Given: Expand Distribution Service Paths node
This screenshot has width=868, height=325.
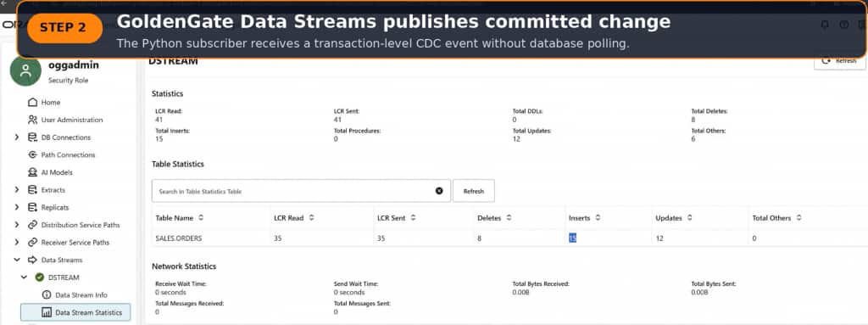Looking at the screenshot, I should [17, 225].
